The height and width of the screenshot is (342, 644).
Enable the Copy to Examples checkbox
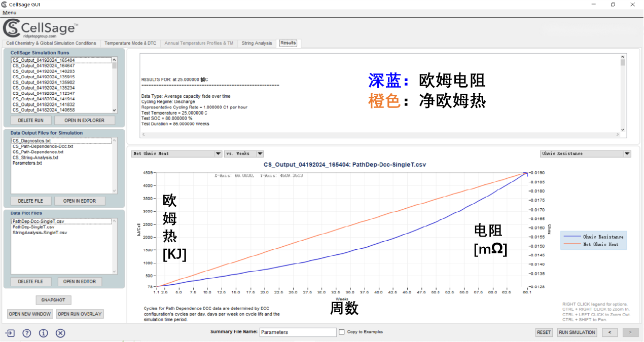pyautogui.click(x=342, y=332)
